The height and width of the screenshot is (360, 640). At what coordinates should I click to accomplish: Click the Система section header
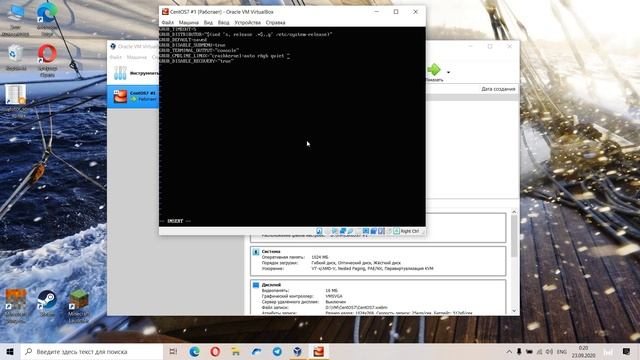[x=271, y=251]
